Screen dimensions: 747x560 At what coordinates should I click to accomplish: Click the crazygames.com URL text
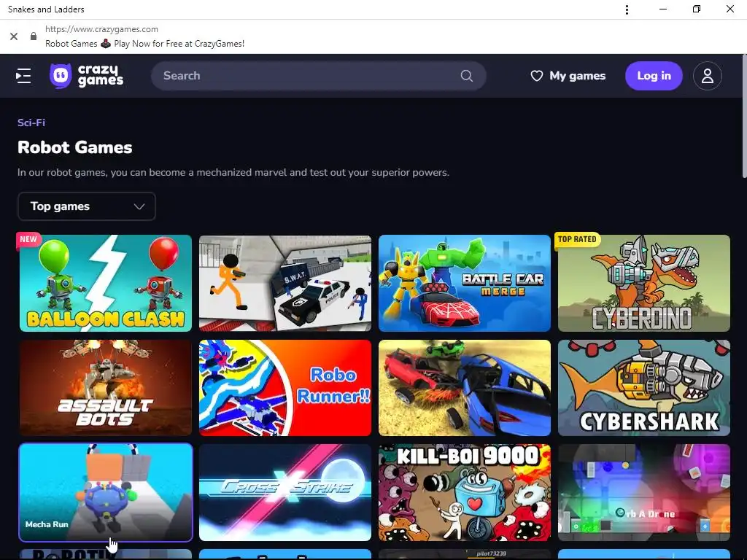101,29
